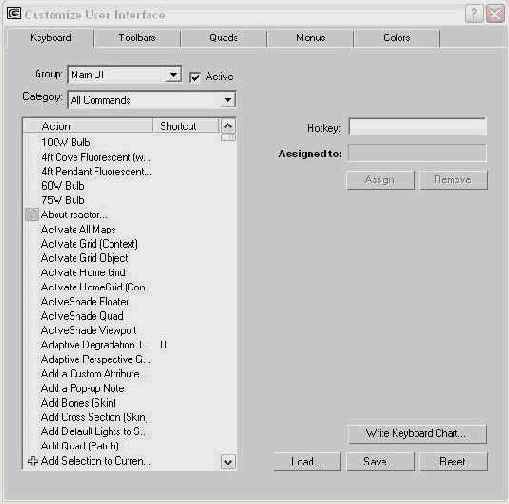Screen dimensions: 509x504
Task: Click the list scroll down arrow
Action: [228, 462]
